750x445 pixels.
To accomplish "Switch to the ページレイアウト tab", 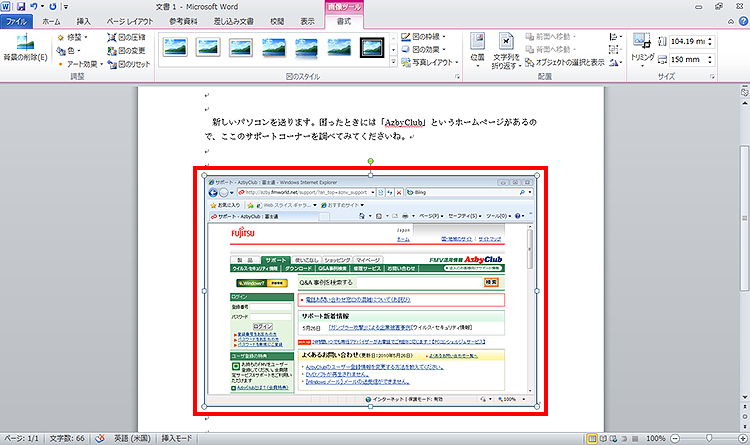I will [x=130, y=22].
